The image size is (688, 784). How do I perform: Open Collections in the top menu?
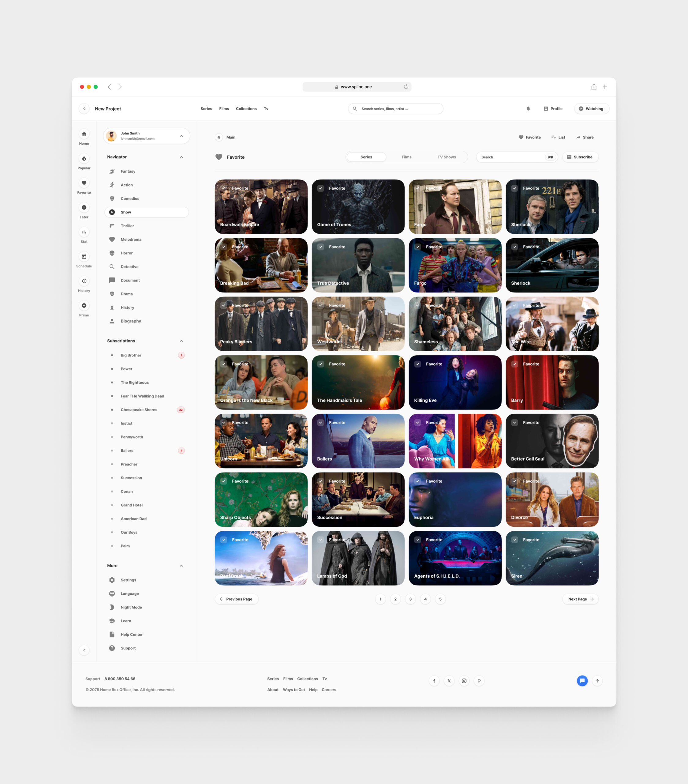(x=246, y=108)
